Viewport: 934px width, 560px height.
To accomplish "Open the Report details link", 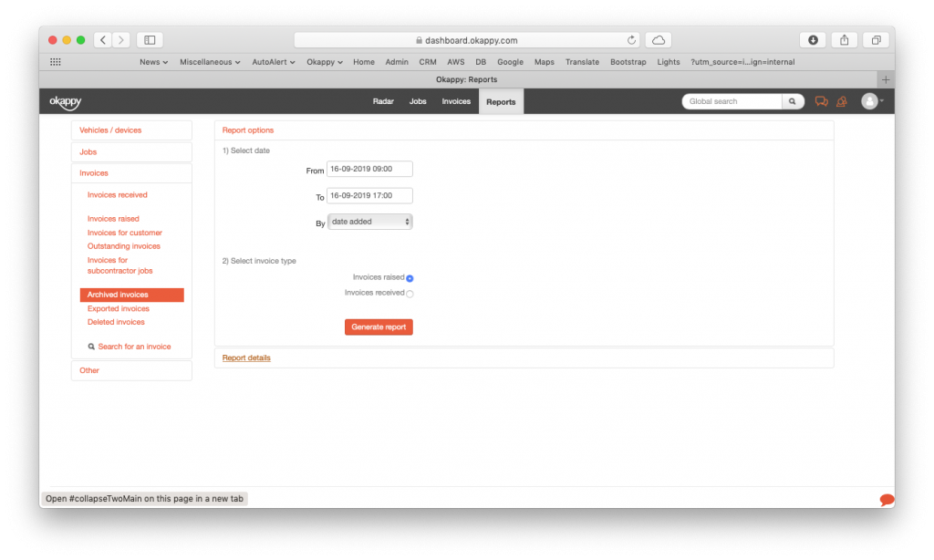I will (246, 358).
